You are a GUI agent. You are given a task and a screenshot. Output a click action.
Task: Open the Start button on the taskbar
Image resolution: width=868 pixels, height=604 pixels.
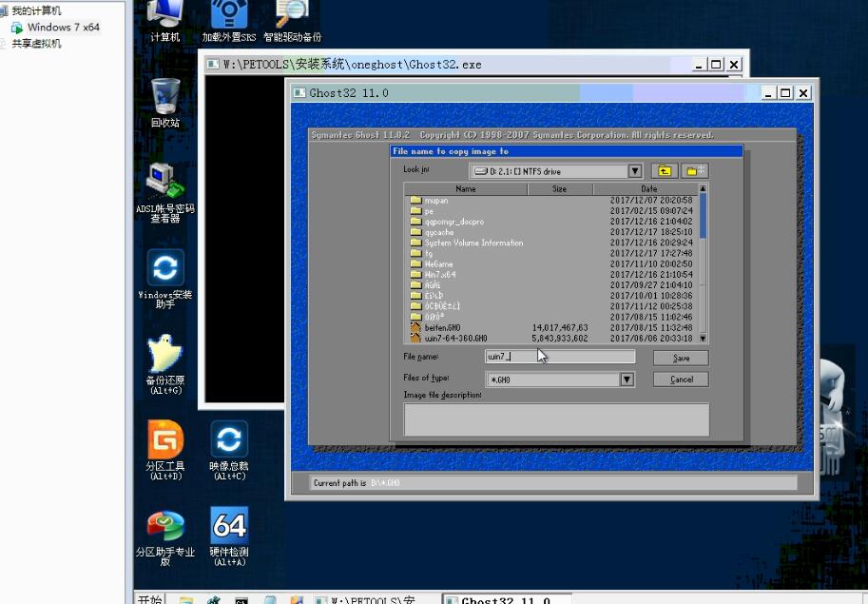[150, 599]
